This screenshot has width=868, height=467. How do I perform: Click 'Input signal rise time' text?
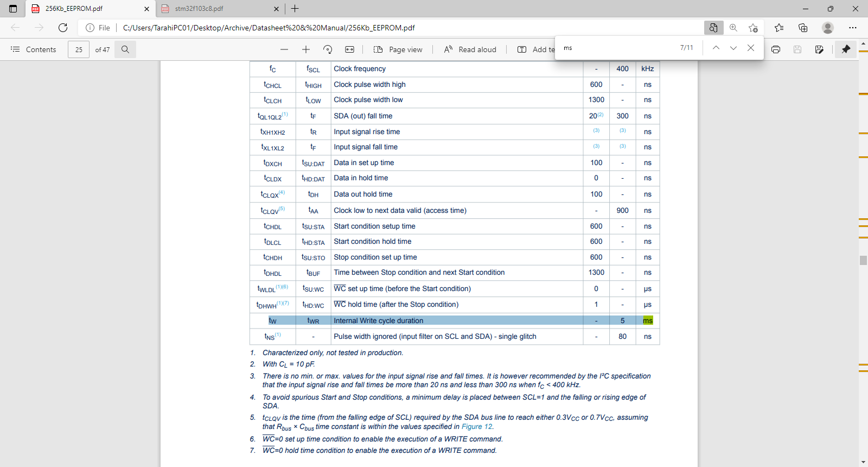pos(367,132)
